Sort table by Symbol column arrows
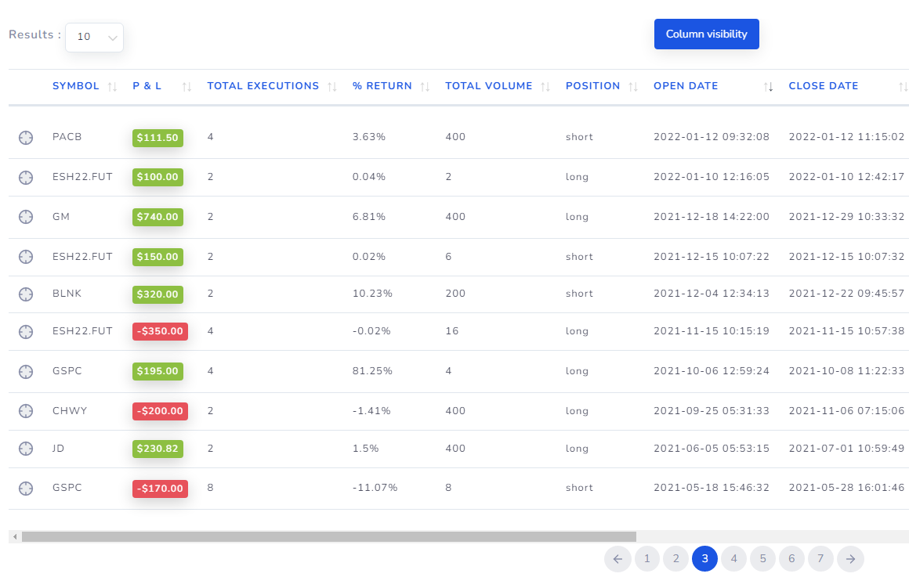The width and height of the screenshot is (909, 588). click(112, 87)
